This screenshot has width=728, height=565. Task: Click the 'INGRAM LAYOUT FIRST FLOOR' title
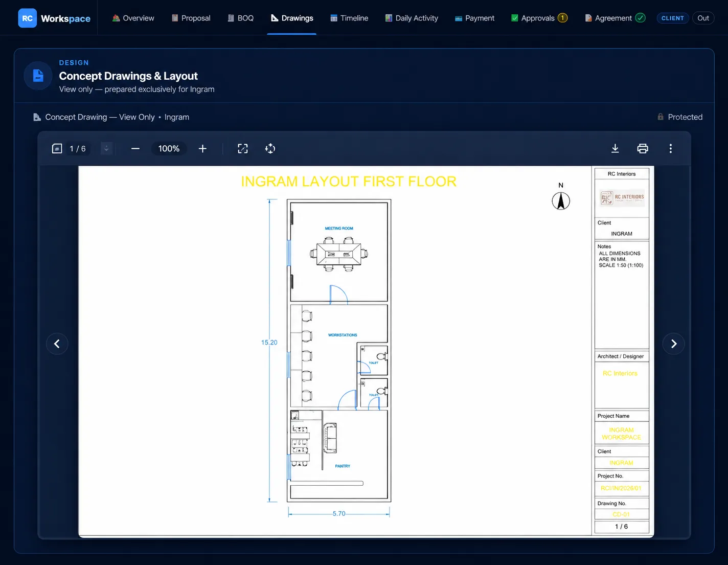tap(349, 182)
